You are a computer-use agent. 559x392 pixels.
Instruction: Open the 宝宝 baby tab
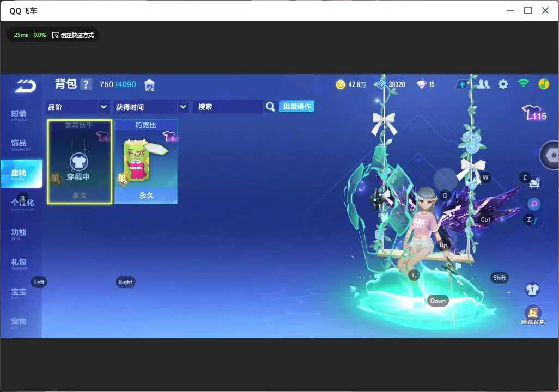19,292
